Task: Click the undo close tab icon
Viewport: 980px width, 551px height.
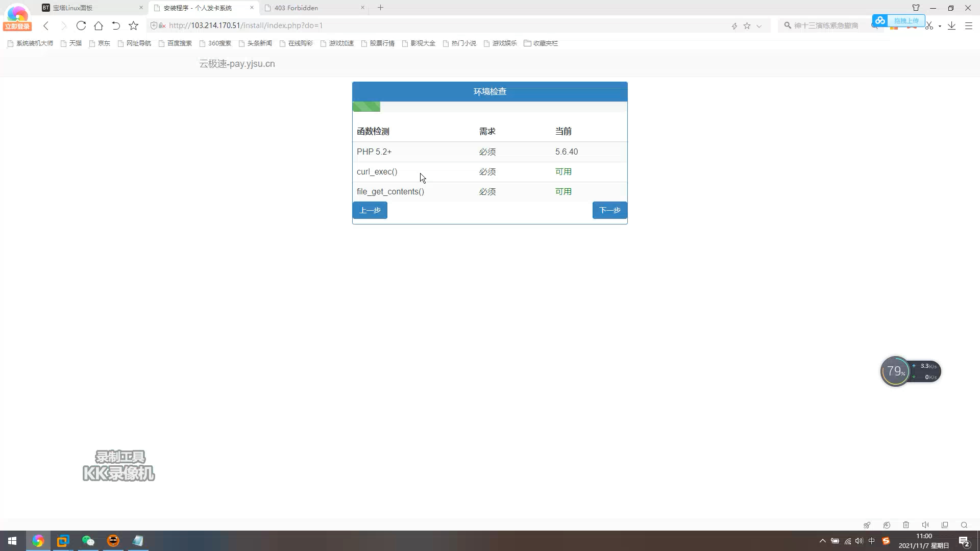Action: tap(116, 26)
